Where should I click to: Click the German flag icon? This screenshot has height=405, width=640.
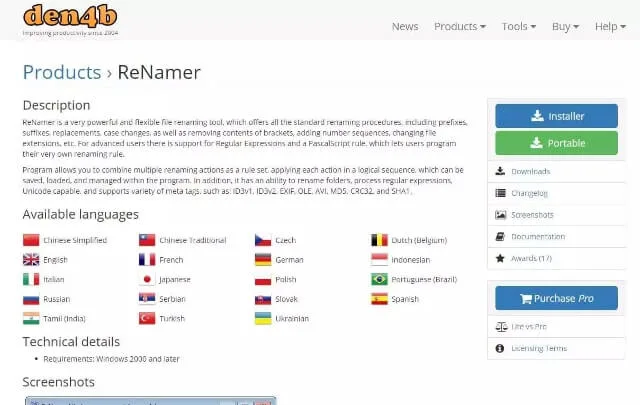tap(263, 260)
